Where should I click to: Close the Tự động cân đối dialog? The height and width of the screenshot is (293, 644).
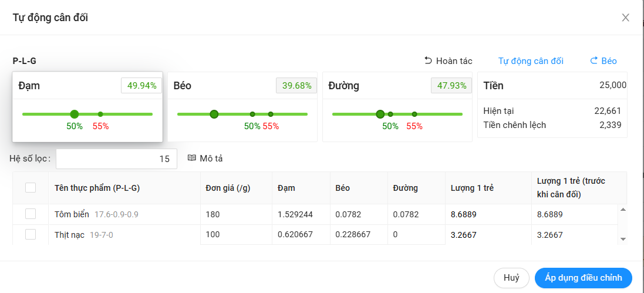click(625, 18)
